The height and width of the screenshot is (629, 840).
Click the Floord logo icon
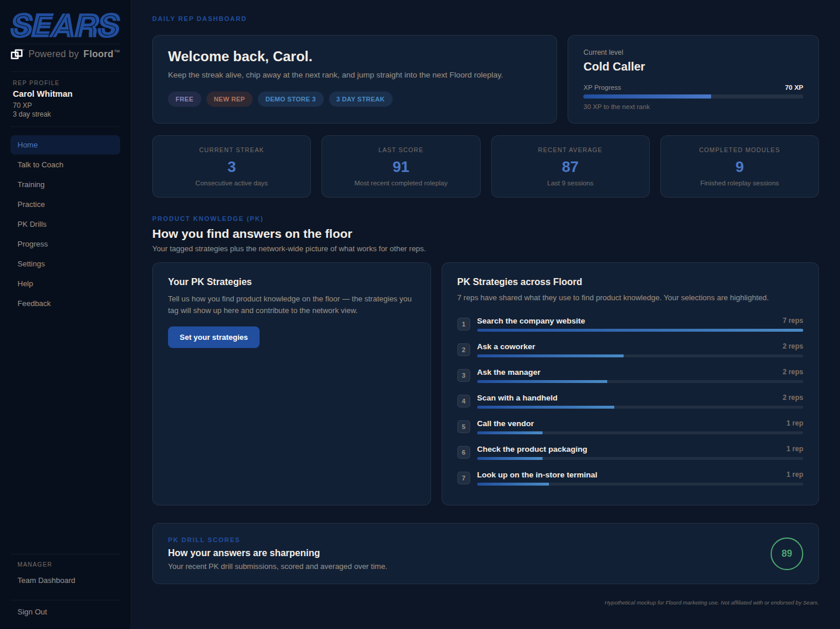click(16, 54)
